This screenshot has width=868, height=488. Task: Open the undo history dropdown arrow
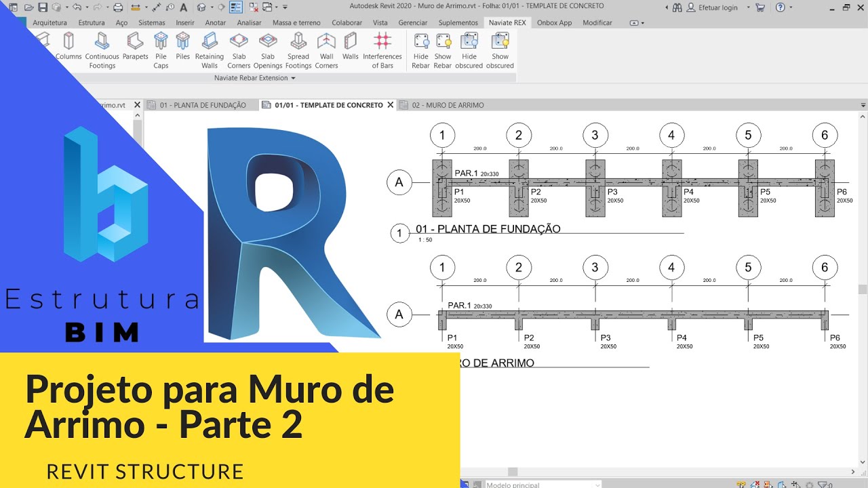[x=87, y=7]
